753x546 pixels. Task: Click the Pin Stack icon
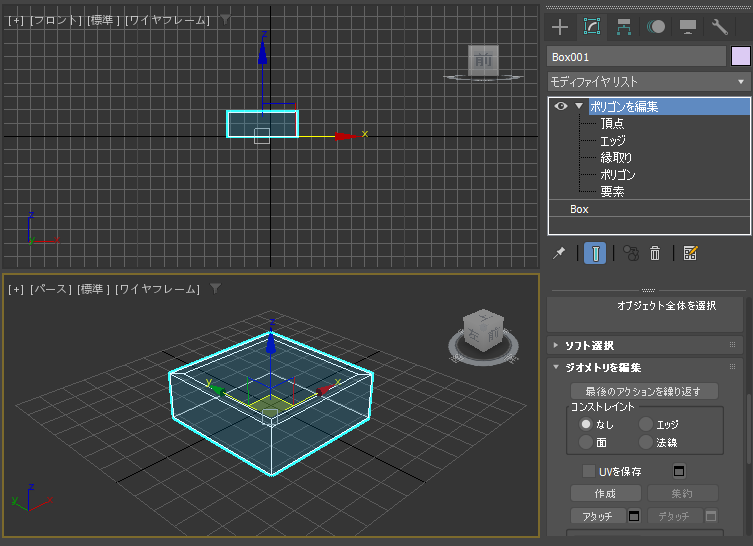coord(559,253)
